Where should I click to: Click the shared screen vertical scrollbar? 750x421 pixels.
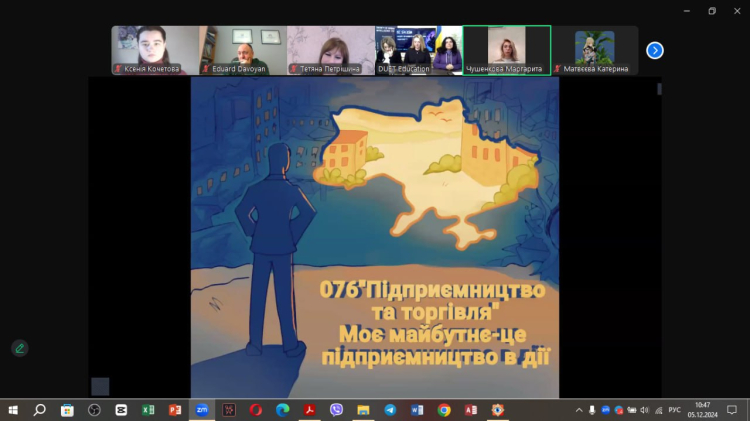[x=658, y=89]
